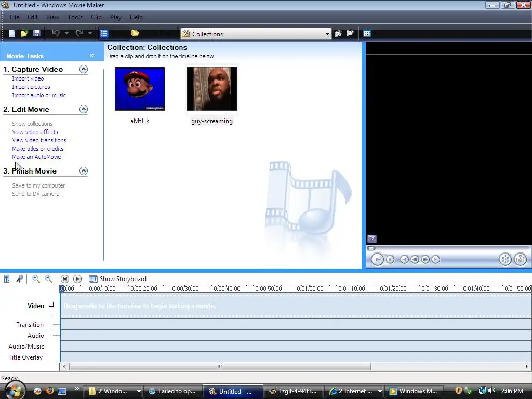Select the guy-screaming clip thumbnail
Viewport: 532px width, 399px height.
[x=212, y=88]
